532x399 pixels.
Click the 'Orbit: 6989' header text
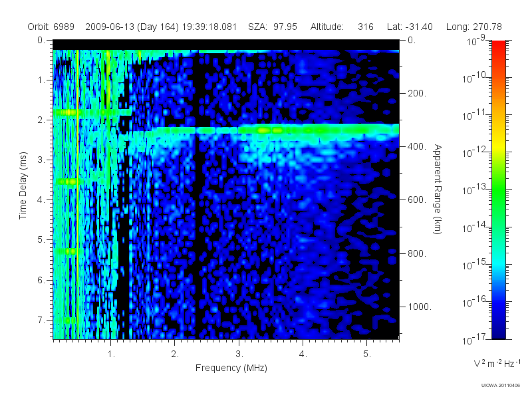click(x=51, y=27)
